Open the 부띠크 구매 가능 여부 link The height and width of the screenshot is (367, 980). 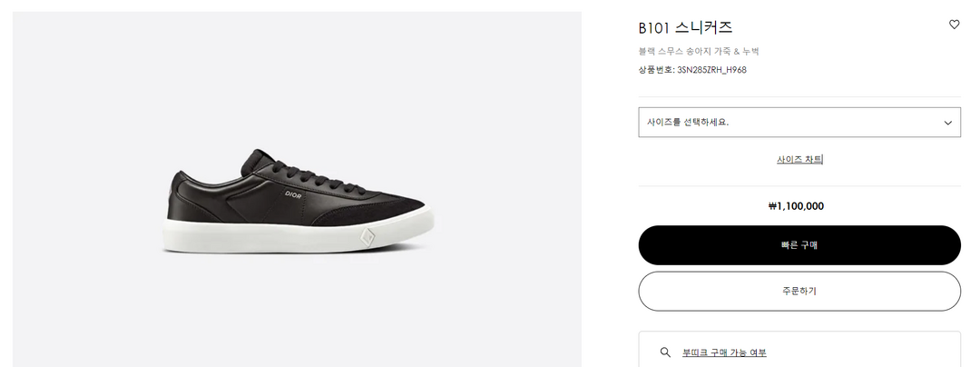(x=724, y=352)
